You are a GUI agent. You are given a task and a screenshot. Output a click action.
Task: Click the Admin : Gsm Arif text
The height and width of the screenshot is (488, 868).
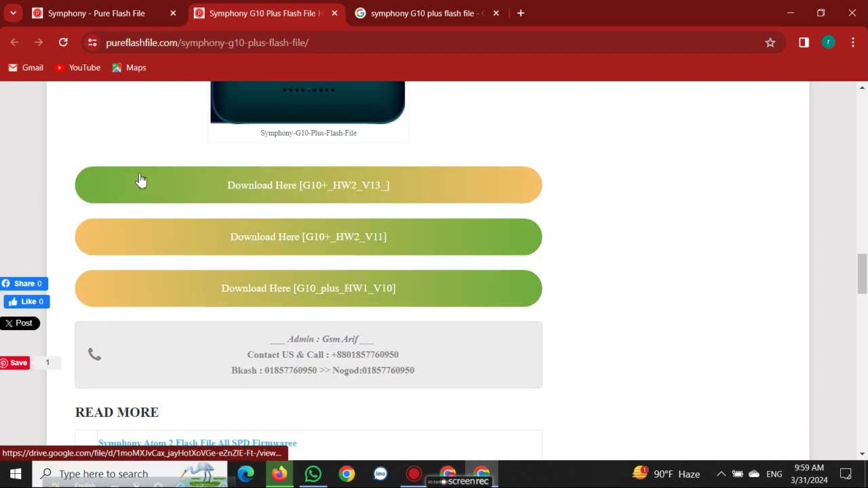coord(323,339)
